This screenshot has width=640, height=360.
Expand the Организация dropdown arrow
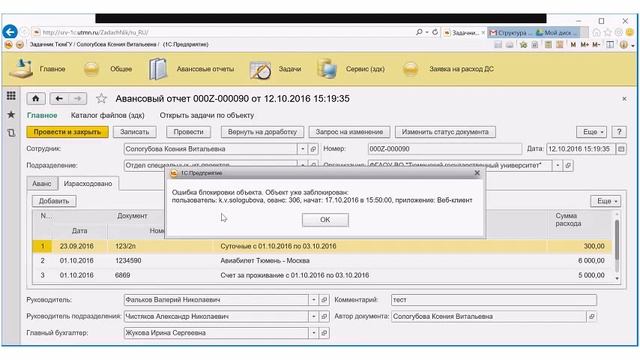(x=558, y=165)
